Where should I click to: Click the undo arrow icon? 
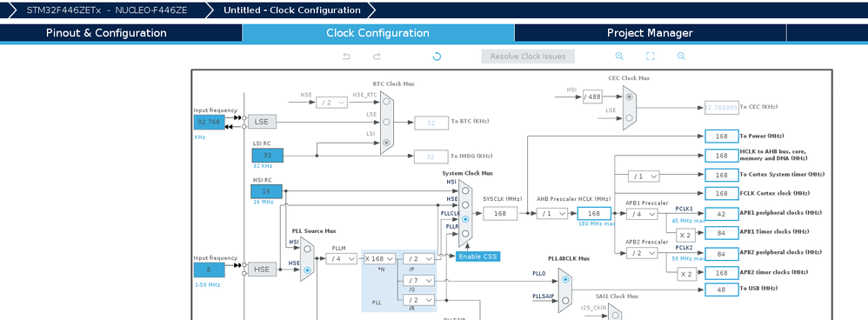[346, 57]
